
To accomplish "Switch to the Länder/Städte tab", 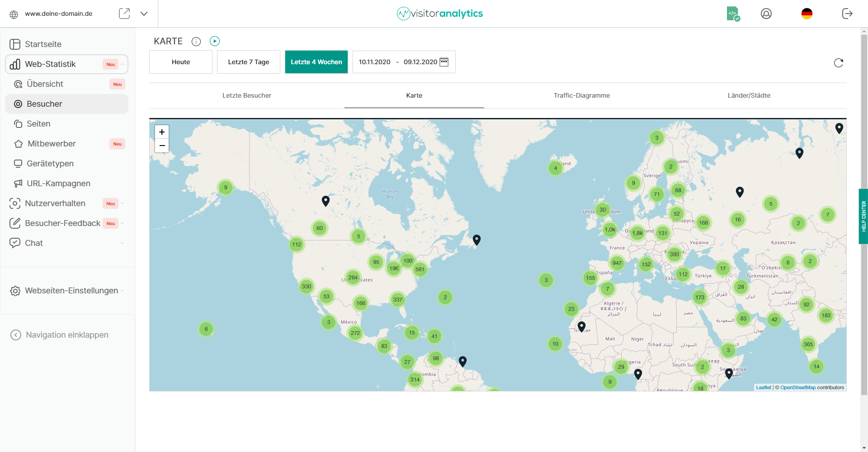I will point(749,95).
